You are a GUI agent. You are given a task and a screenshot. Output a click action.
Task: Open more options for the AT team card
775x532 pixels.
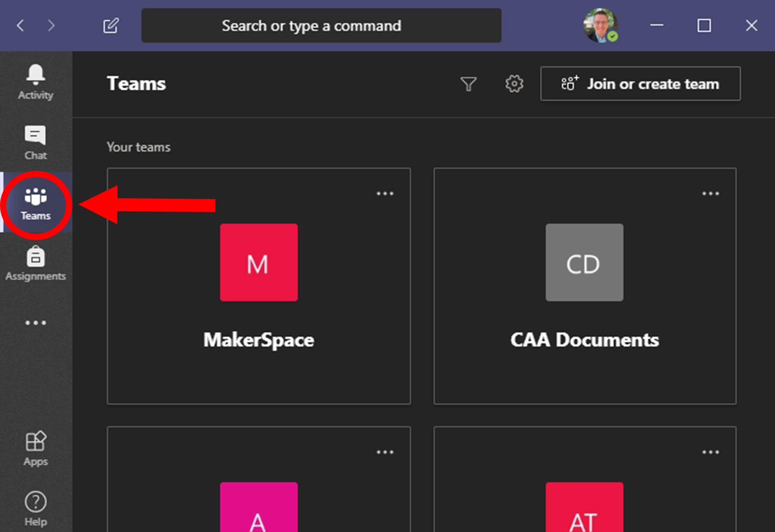click(x=711, y=452)
